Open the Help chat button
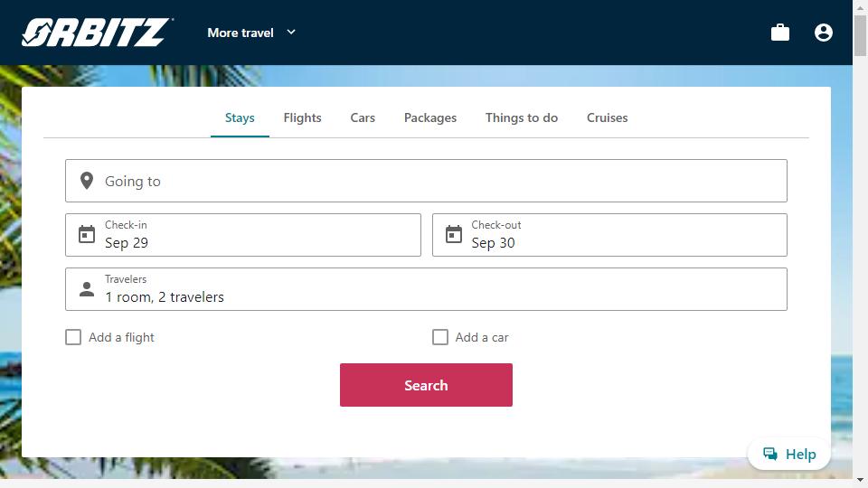Image resolution: width=868 pixels, height=488 pixels. point(788,455)
